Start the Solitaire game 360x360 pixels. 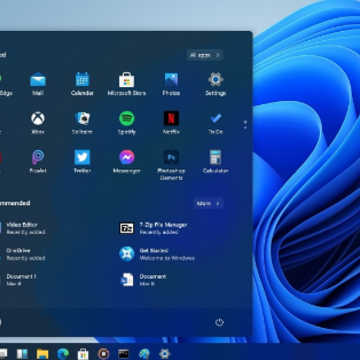pyautogui.click(x=82, y=123)
